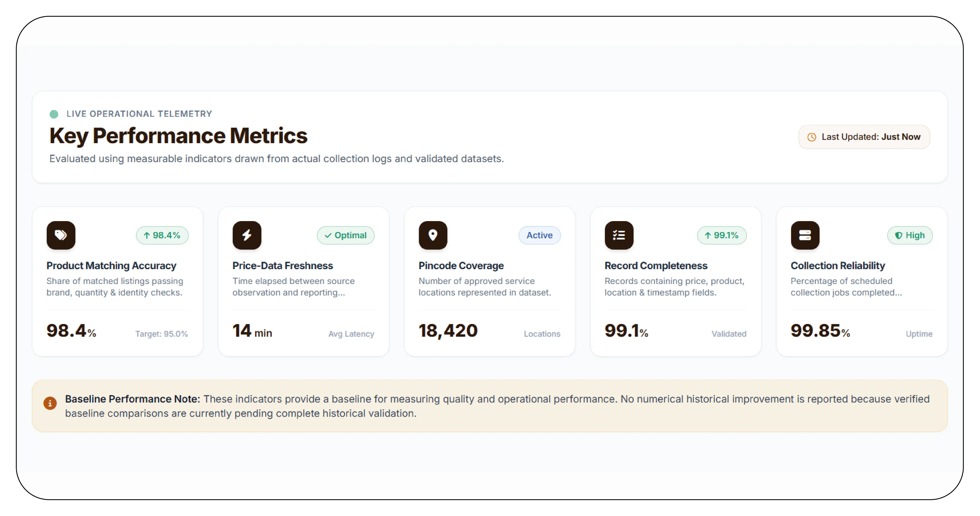
Task: Click the Validated label
Action: (x=729, y=334)
